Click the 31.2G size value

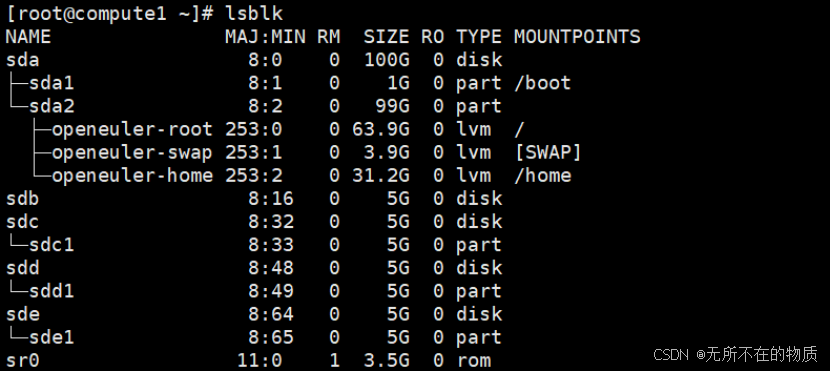(381, 176)
